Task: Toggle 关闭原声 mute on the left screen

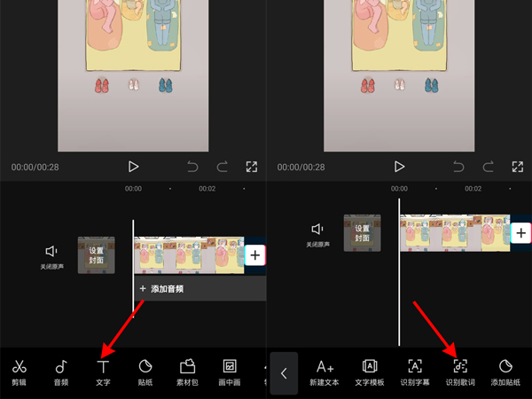Action: (x=51, y=256)
